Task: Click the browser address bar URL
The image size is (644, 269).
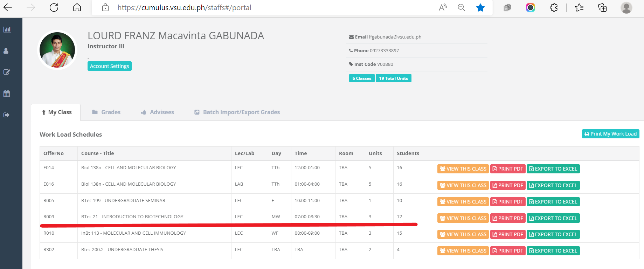Action: (x=184, y=8)
